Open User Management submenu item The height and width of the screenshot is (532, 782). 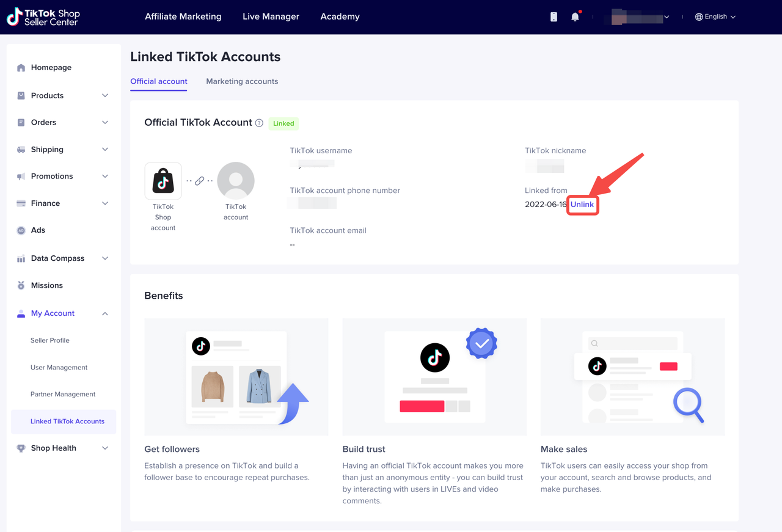pyautogui.click(x=59, y=368)
